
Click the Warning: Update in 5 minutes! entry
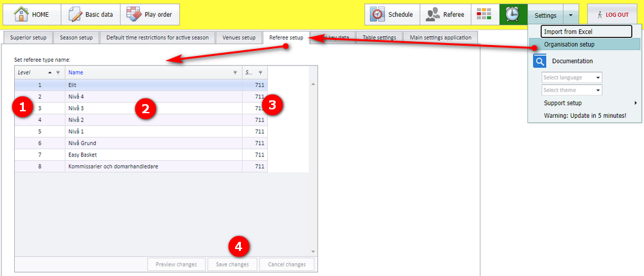585,116
